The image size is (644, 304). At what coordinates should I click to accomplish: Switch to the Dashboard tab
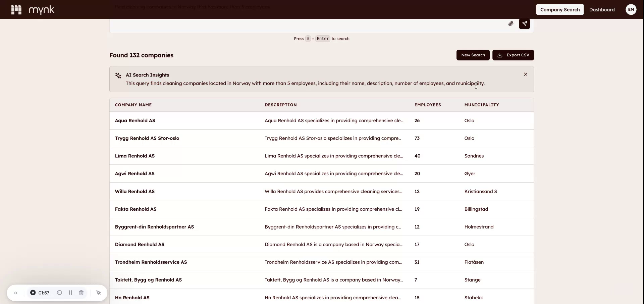coord(601,9)
